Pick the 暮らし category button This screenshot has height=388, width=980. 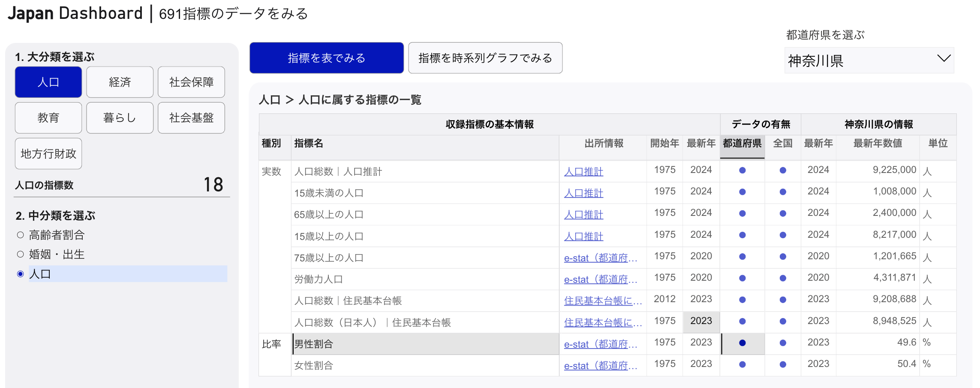(x=120, y=118)
